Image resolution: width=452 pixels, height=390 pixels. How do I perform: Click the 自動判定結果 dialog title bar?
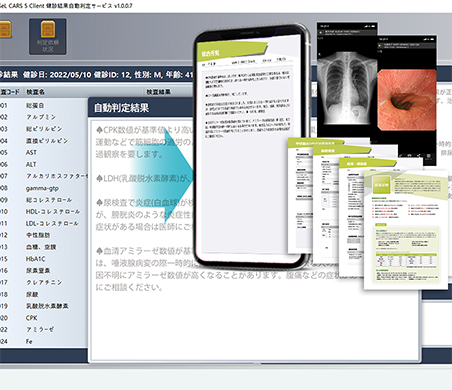142,107
